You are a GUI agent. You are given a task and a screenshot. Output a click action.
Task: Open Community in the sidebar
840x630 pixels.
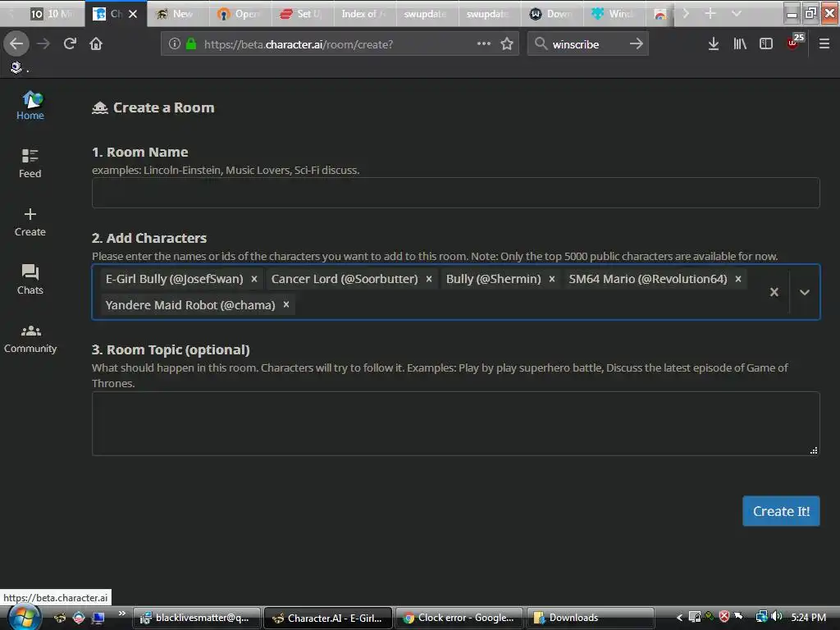pyautogui.click(x=30, y=339)
